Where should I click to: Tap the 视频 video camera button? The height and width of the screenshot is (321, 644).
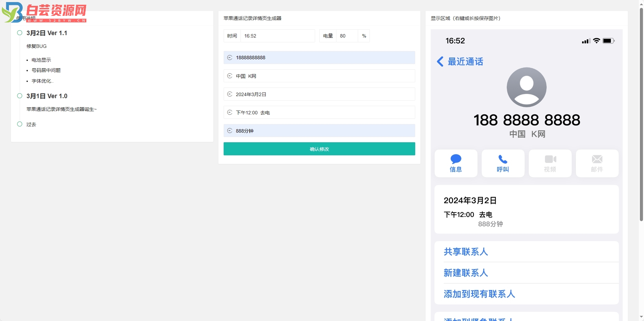tap(550, 163)
